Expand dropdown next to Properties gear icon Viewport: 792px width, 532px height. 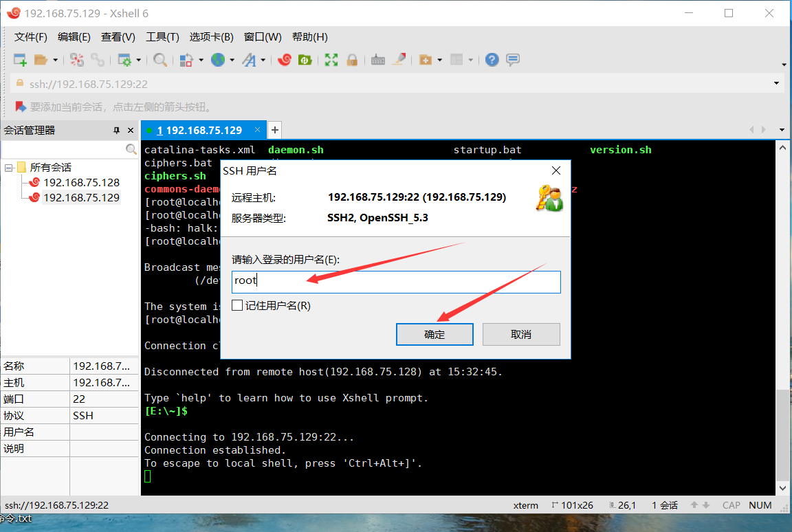point(138,60)
